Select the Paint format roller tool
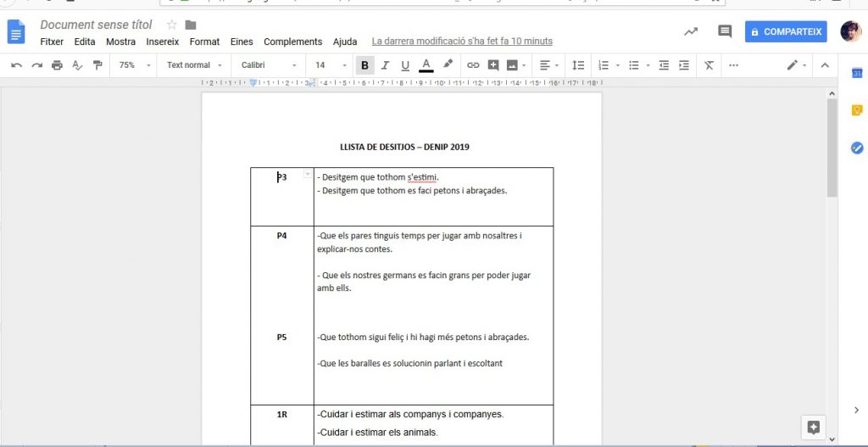Image resolution: width=868 pixels, height=447 pixels. tap(97, 65)
